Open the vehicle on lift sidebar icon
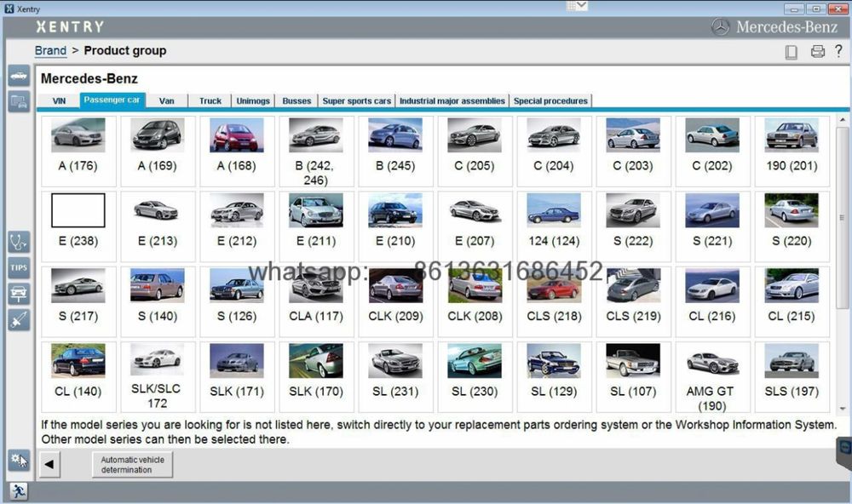 click(19, 294)
